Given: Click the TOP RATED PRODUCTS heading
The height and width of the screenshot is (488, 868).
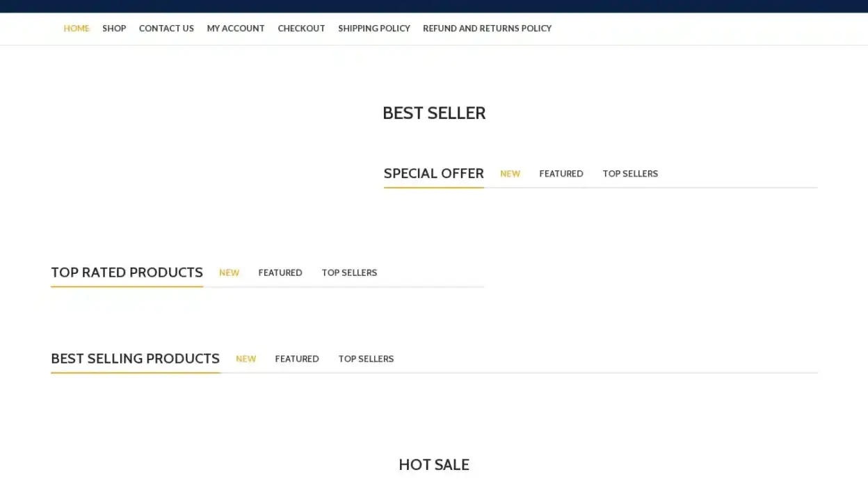Looking at the screenshot, I should (127, 272).
